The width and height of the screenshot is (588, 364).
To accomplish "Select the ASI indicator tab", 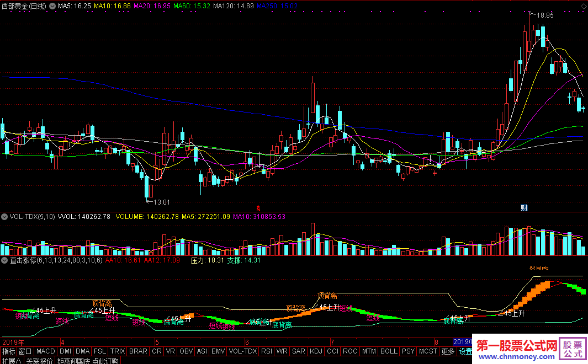I will [x=202, y=351].
